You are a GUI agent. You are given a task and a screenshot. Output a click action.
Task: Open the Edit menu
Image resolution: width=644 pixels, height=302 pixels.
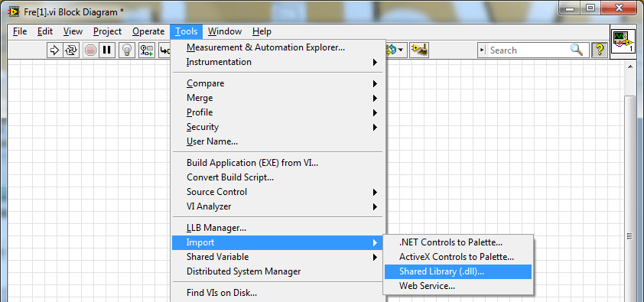[x=45, y=31]
